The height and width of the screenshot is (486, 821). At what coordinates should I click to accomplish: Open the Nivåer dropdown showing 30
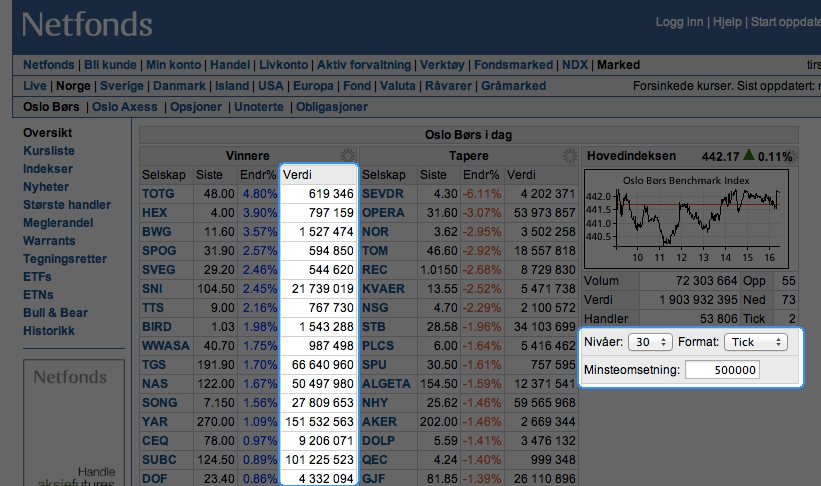coord(650,342)
